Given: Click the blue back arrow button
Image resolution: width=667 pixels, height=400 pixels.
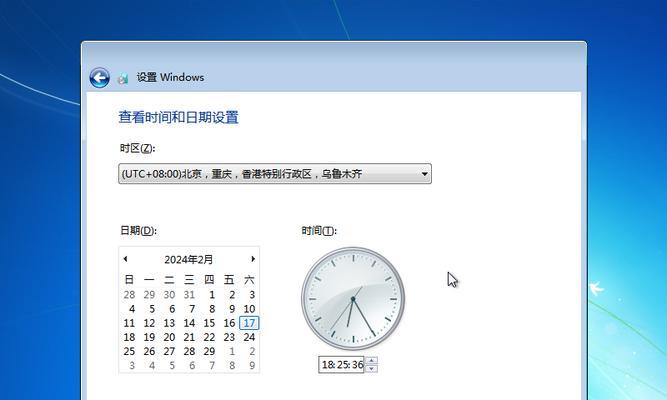Looking at the screenshot, I should (100, 78).
